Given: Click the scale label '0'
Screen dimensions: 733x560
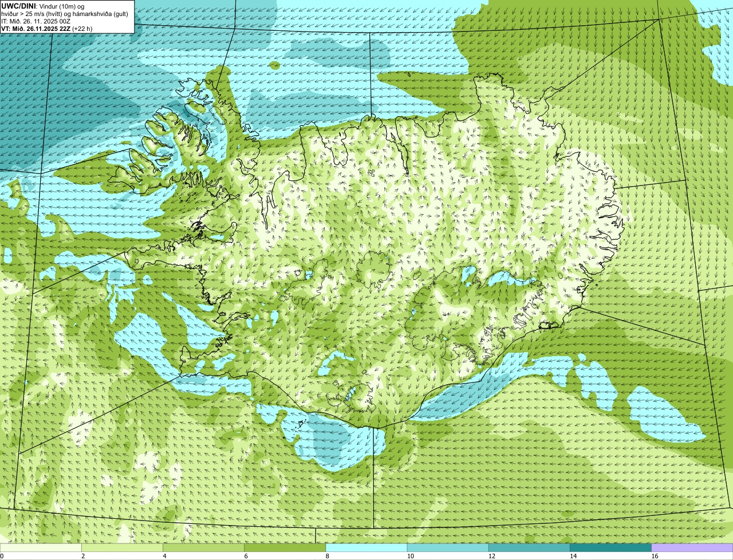Looking at the screenshot, I should (x=2, y=556).
